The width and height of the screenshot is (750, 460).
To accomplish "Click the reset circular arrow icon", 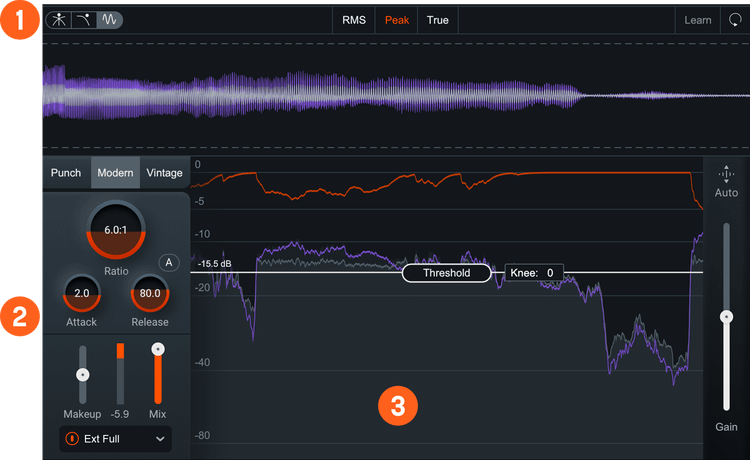I will click(x=735, y=20).
